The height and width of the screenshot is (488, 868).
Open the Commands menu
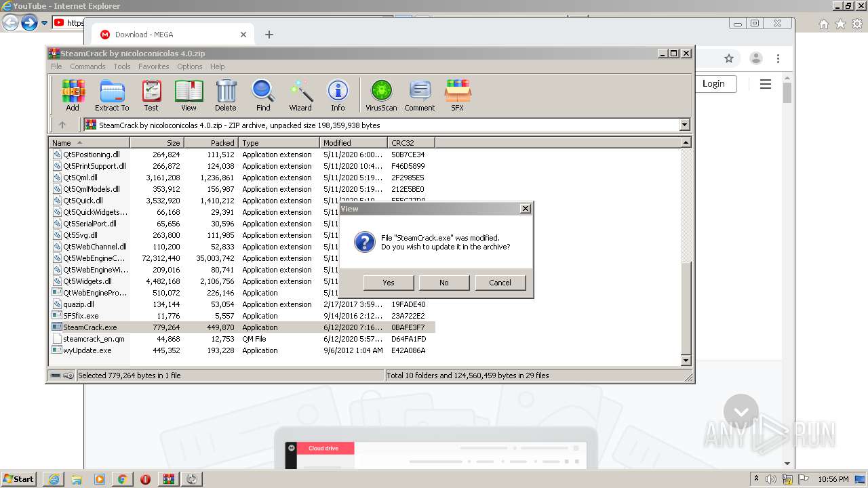87,66
